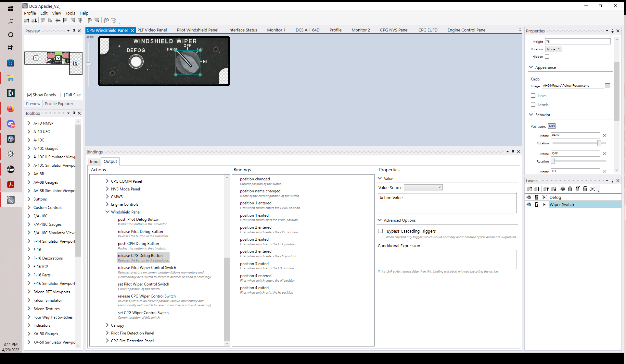Toggle lock on Defog layer
Image resolution: width=626 pixels, height=364 pixels.
[537, 197]
